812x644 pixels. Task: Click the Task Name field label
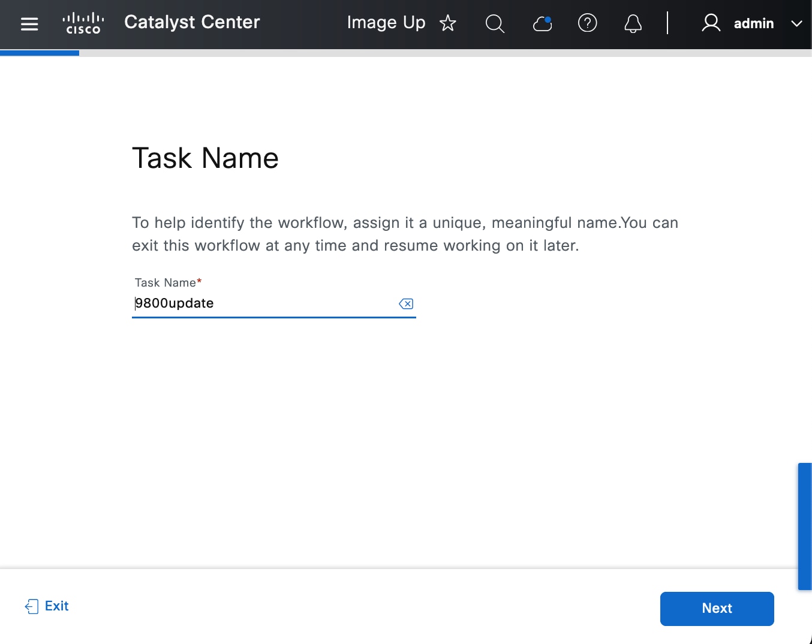[x=165, y=282]
